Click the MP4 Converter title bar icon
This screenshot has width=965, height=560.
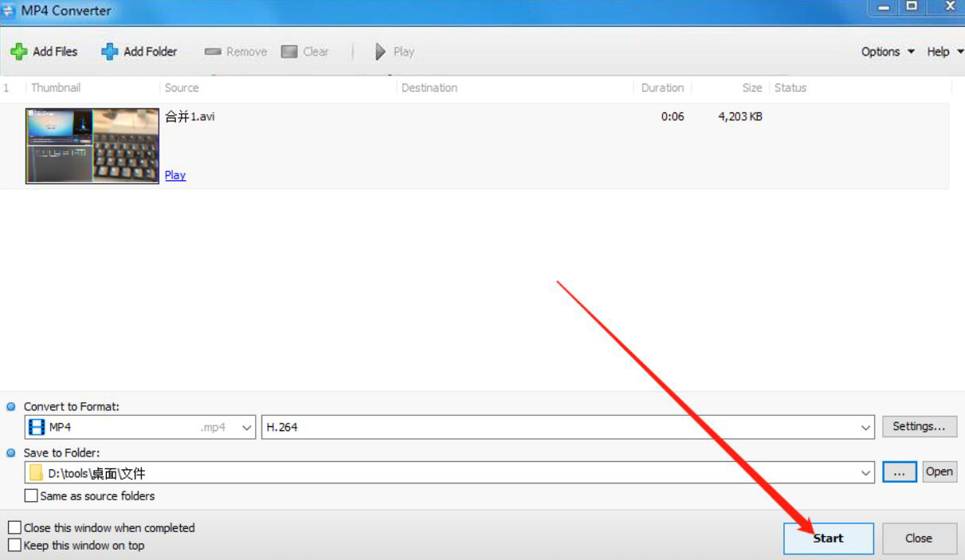[8, 11]
